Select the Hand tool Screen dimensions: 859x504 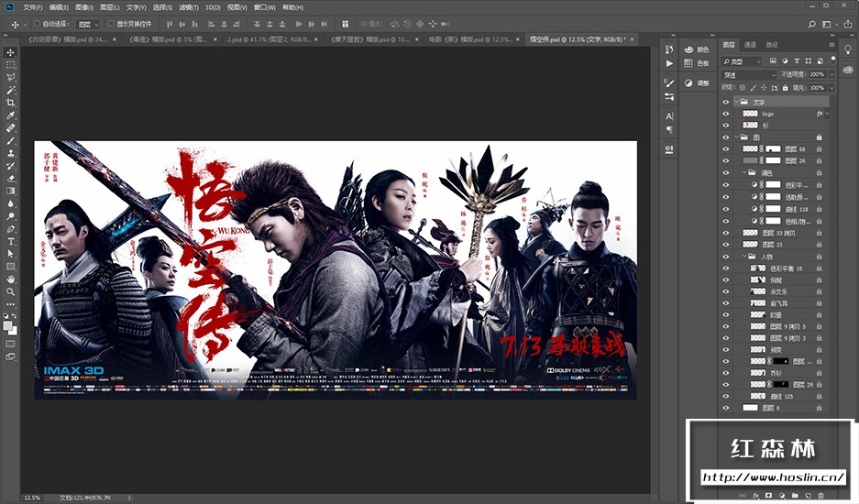10,279
